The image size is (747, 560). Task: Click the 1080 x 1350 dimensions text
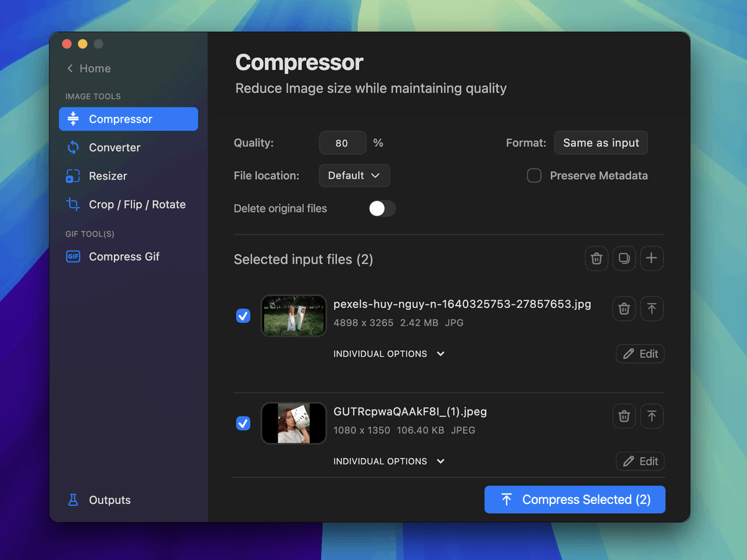(362, 431)
